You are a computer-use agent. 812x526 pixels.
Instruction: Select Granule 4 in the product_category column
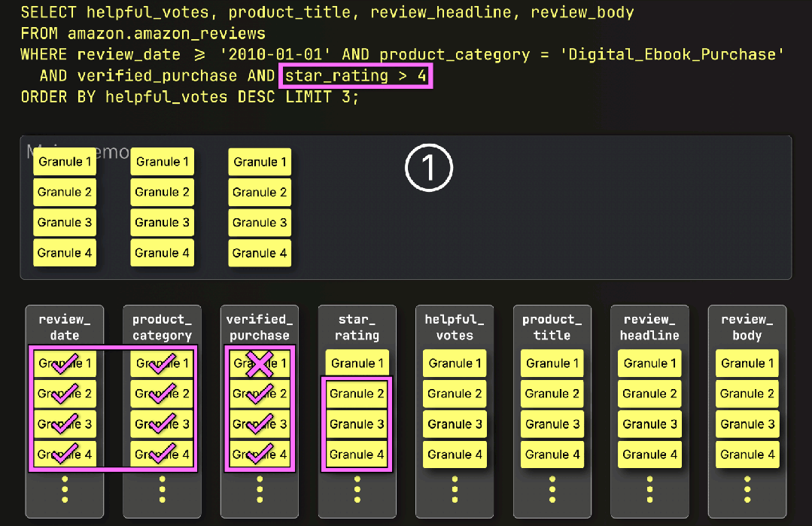pyautogui.click(x=162, y=455)
